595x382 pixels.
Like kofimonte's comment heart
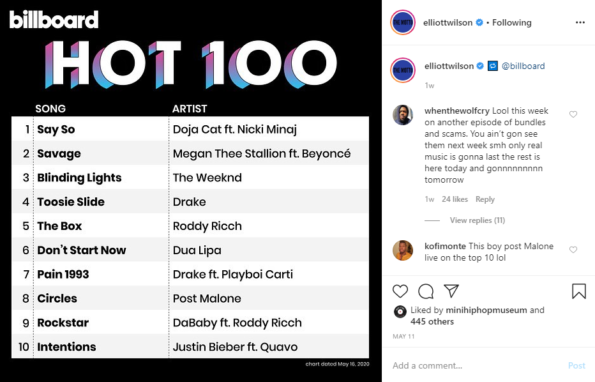(x=573, y=250)
